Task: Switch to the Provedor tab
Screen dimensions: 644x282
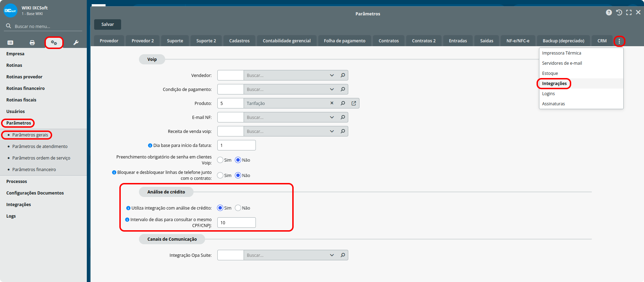Action: [x=109, y=41]
